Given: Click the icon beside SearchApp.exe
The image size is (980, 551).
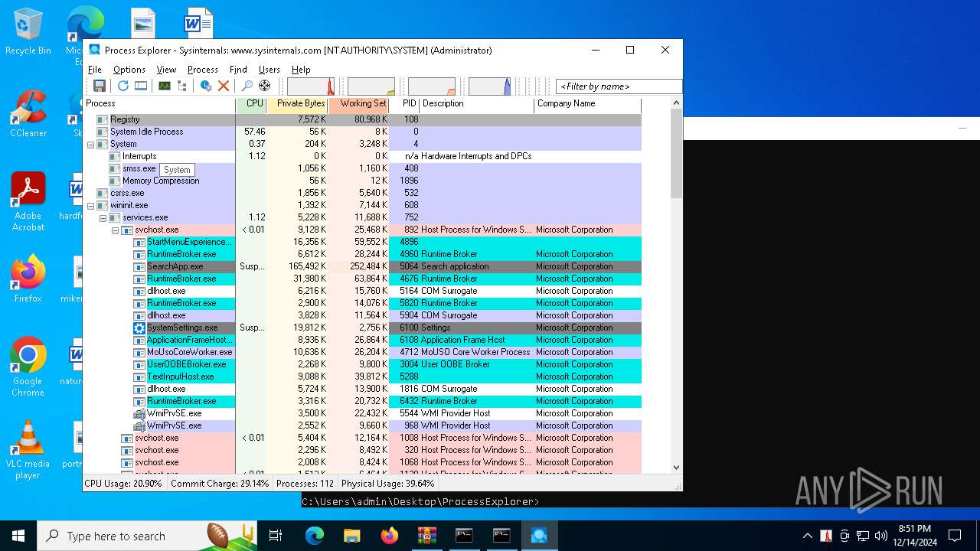Looking at the screenshot, I should click(x=139, y=266).
